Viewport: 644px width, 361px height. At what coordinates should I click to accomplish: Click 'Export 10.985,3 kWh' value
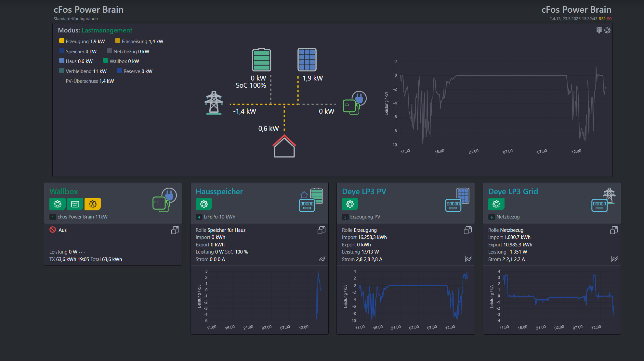(510, 245)
